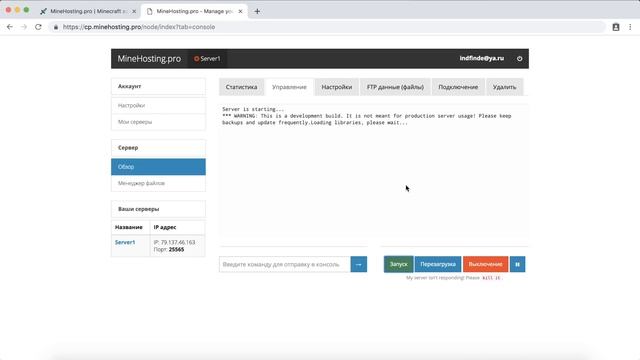Click the console output area
This screenshot has width=640, height=360.
[x=374, y=169]
